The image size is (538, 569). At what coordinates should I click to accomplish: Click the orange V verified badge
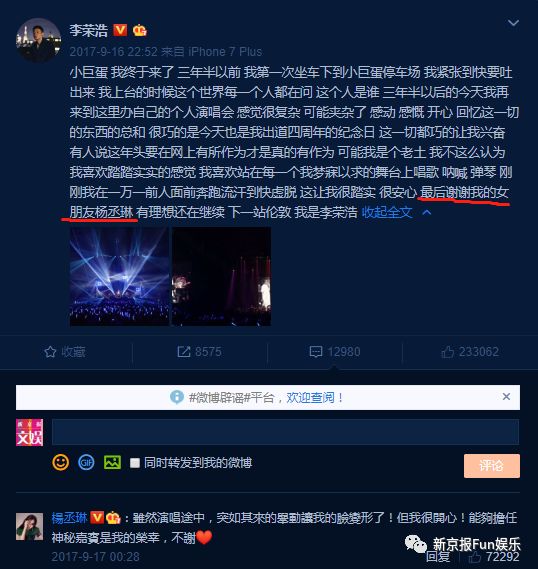point(120,30)
